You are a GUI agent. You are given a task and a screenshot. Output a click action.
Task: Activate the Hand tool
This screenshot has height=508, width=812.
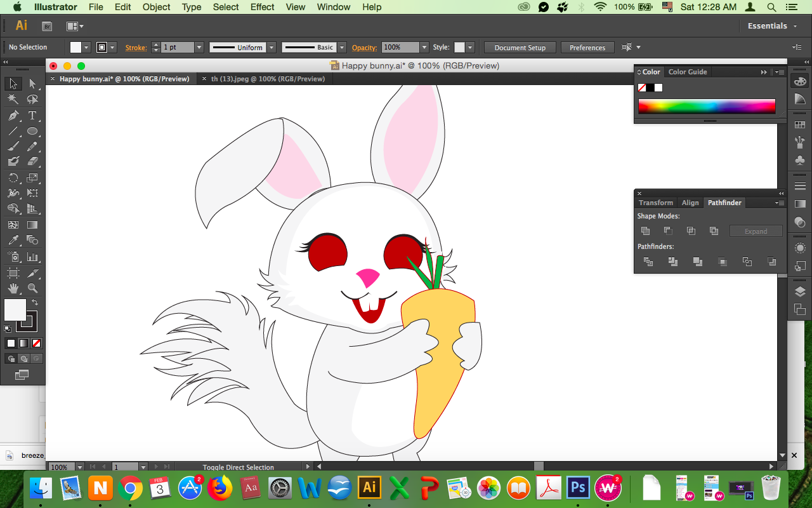(13, 288)
